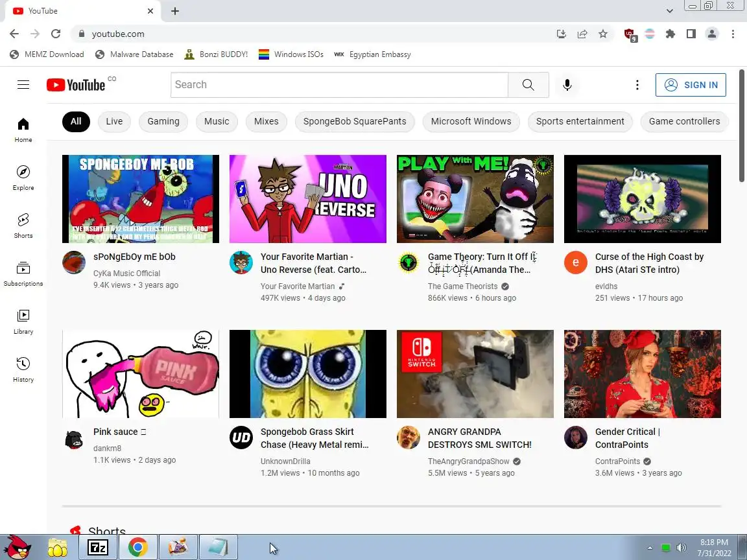Click the address bar URL
Image resolution: width=747 pixels, height=560 pixels.
coord(118,34)
